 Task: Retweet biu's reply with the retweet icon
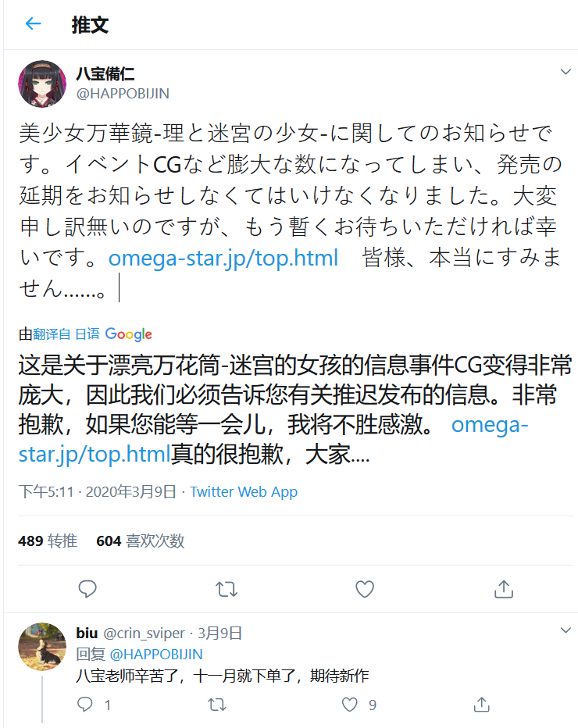216,705
